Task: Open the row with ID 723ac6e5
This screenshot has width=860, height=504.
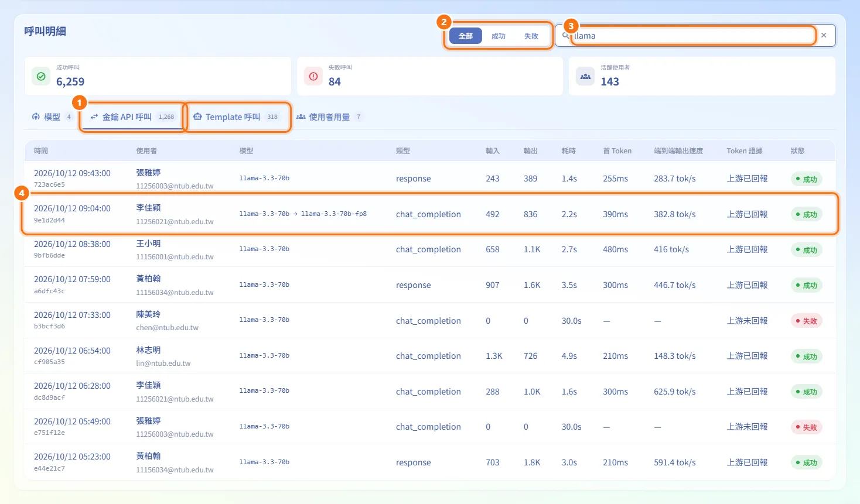Action: coord(430,179)
